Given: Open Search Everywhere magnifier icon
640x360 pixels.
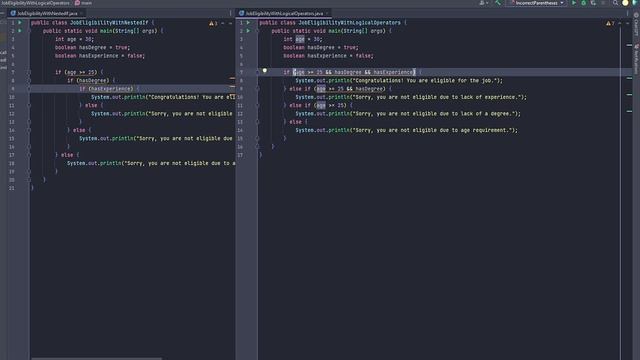Looking at the screenshot, I should [615, 3].
